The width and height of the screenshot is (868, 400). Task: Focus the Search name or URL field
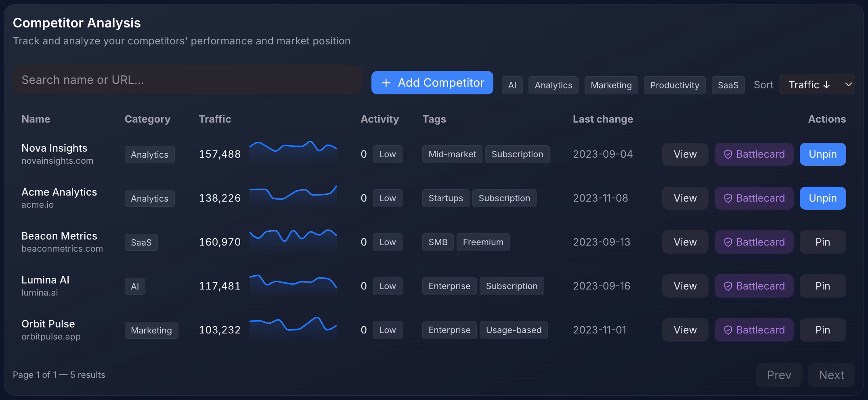click(x=188, y=80)
